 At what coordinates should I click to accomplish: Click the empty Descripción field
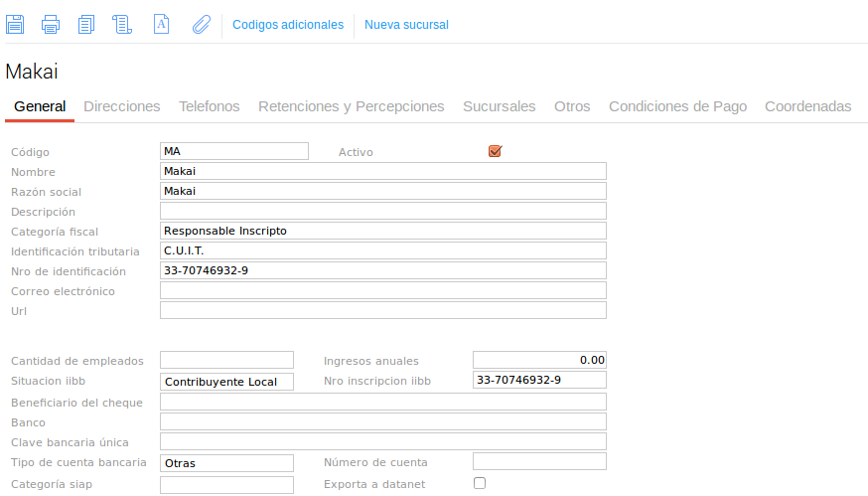tap(383, 211)
